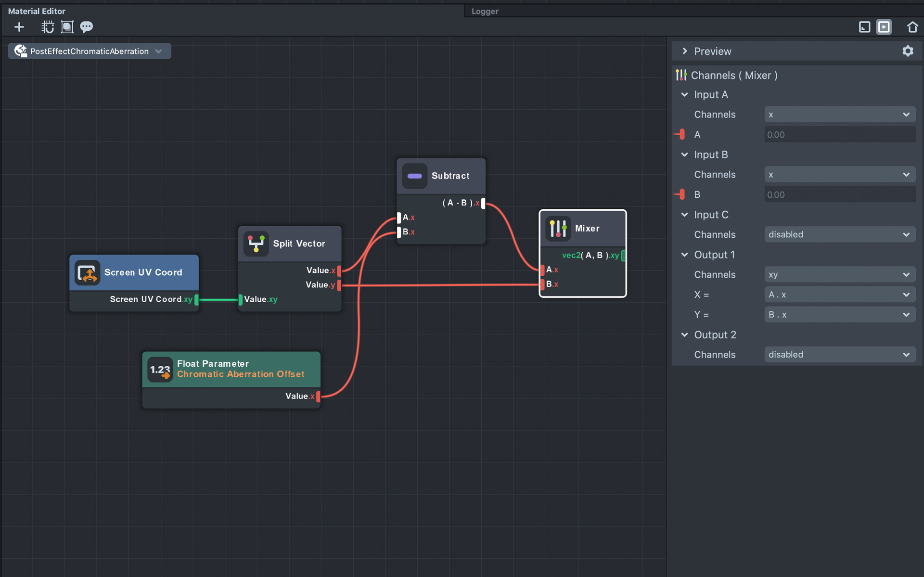Click the Split Vector node icon

(x=256, y=244)
